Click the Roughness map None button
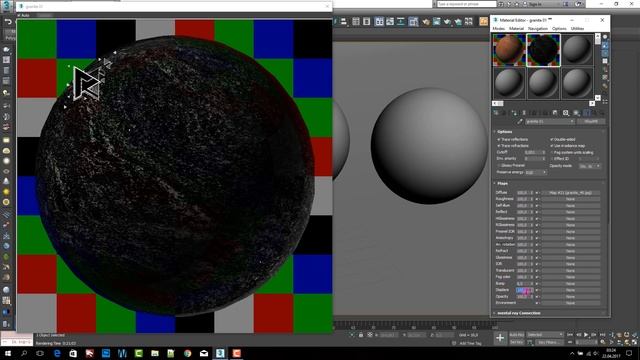Viewport: 640px width, 360px height. (571, 199)
